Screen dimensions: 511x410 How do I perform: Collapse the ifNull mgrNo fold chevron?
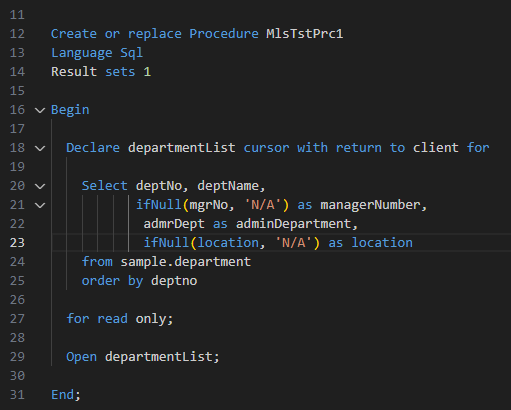click(40, 205)
